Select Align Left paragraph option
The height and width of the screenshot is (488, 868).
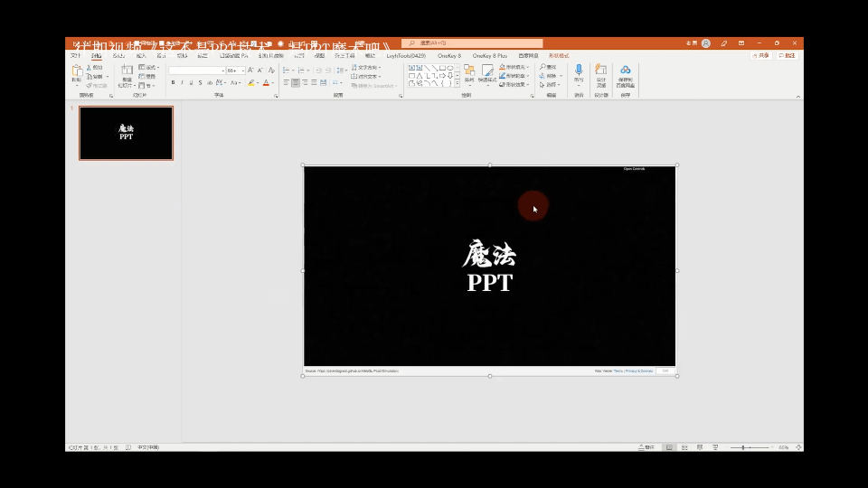tap(287, 82)
